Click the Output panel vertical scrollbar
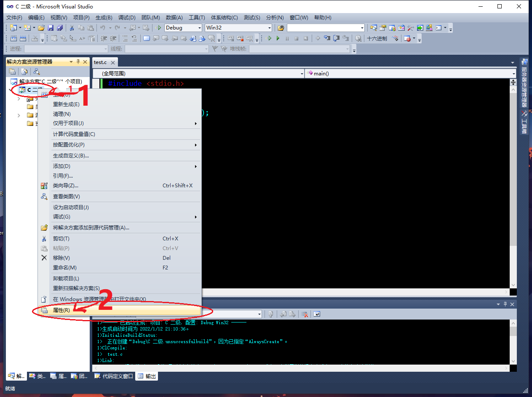Viewport: 532px width, 397px height. coord(513,342)
